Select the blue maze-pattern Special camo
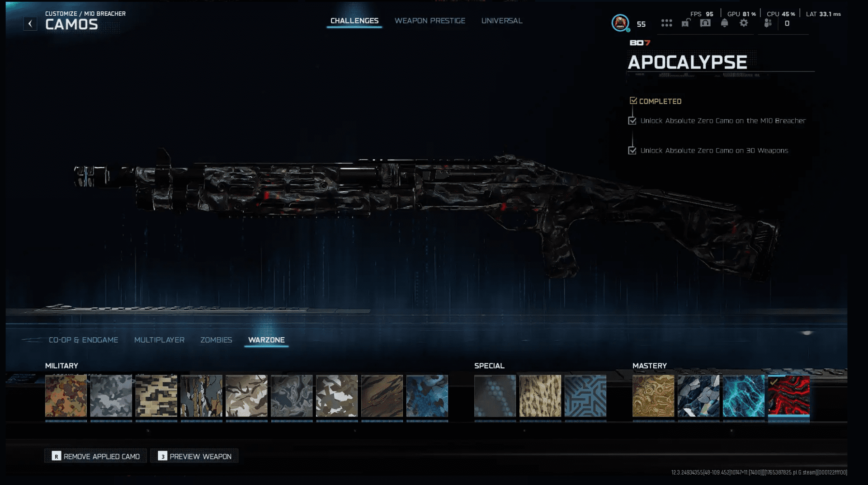This screenshot has height=485, width=868. click(585, 396)
